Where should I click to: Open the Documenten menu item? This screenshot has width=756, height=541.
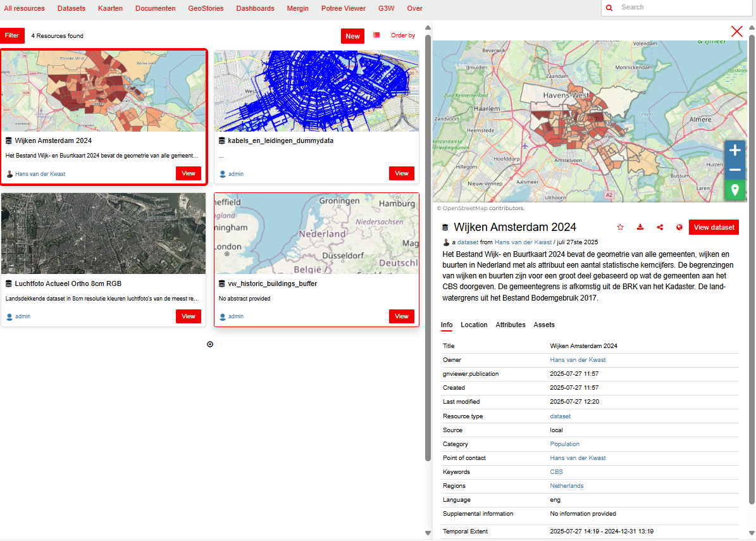tap(155, 8)
